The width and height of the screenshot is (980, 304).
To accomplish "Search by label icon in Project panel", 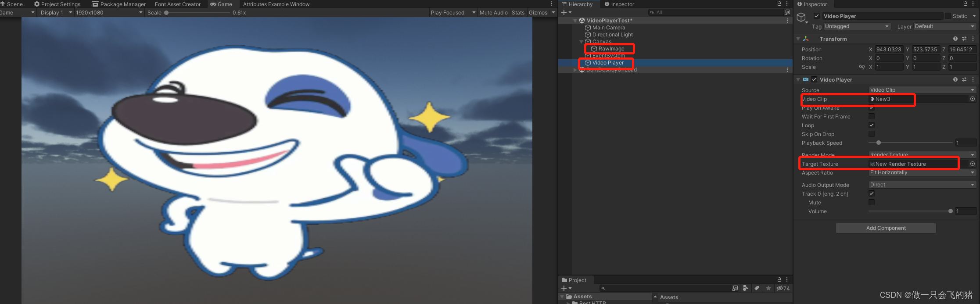I will (x=757, y=288).
